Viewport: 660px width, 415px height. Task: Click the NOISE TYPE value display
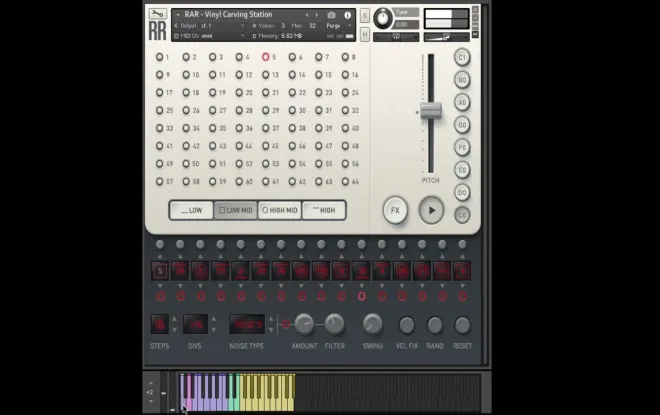[247, 324]
